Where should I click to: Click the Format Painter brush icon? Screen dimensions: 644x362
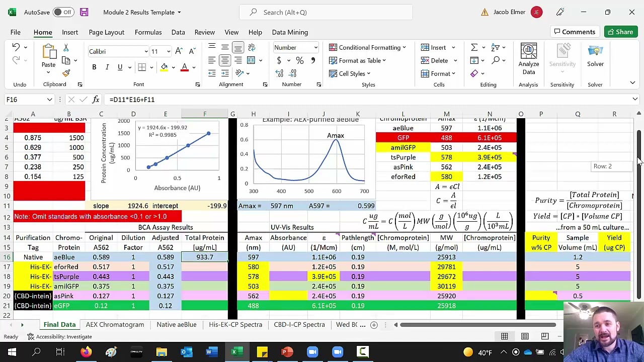[66, 73]
